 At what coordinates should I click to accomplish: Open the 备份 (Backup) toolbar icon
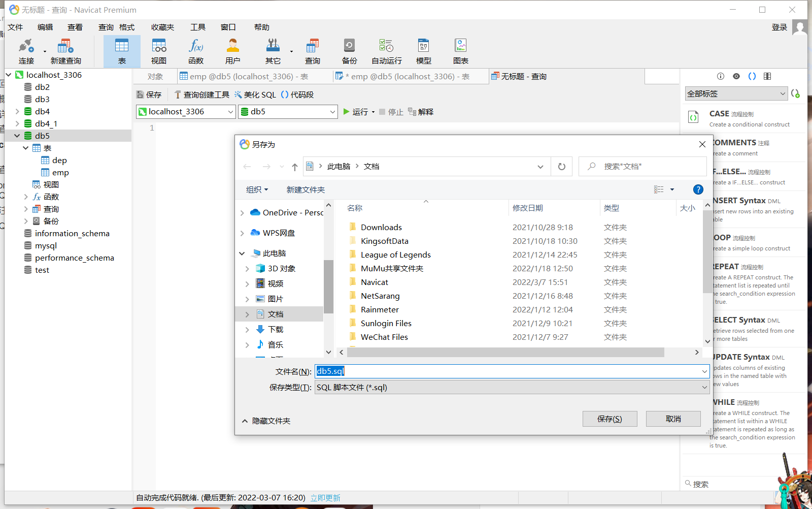click(349, 51)
